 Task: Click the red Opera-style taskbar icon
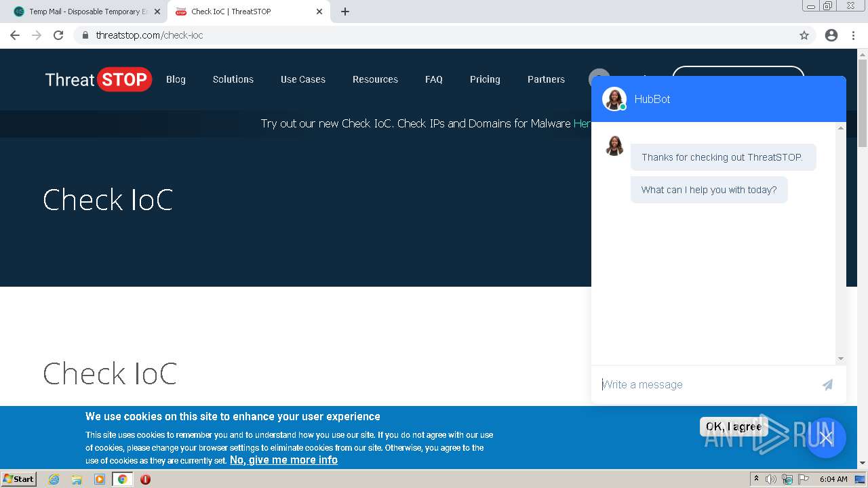(145, 479)
